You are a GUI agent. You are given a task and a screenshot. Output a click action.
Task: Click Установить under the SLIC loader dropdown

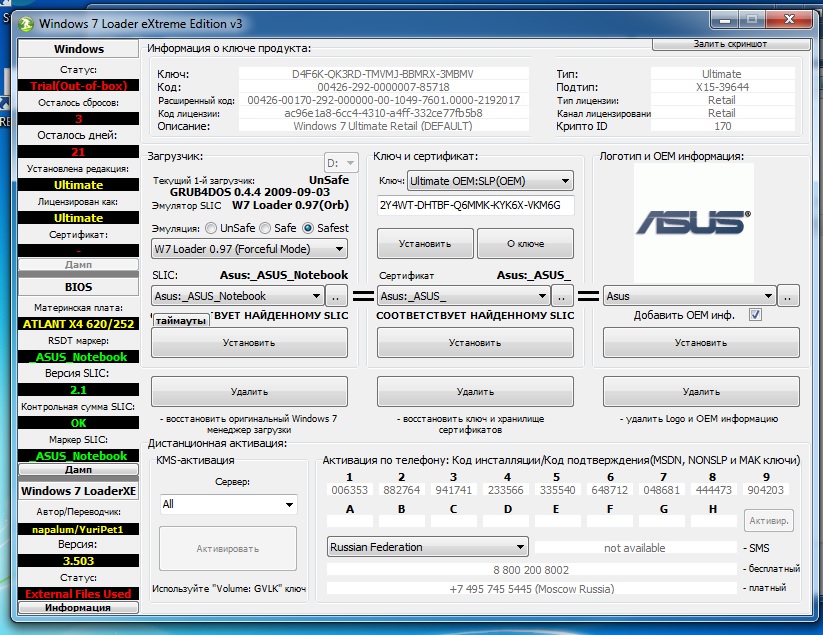(249, 343)
